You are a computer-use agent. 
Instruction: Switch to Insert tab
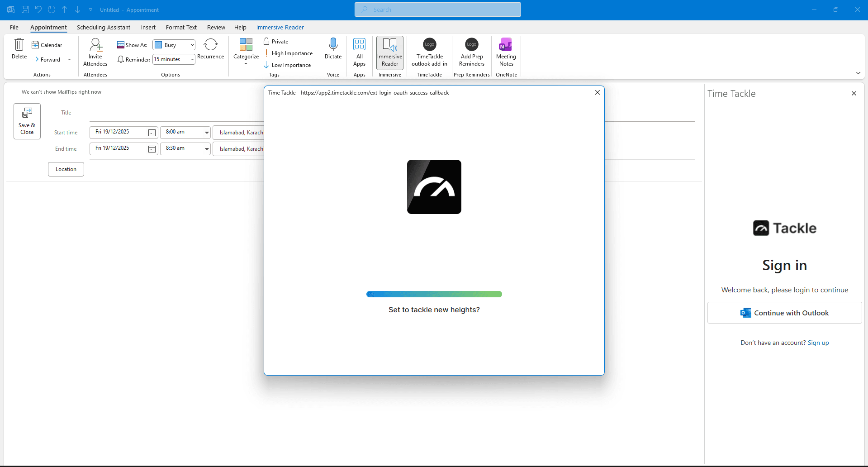(x=148, y=27)
